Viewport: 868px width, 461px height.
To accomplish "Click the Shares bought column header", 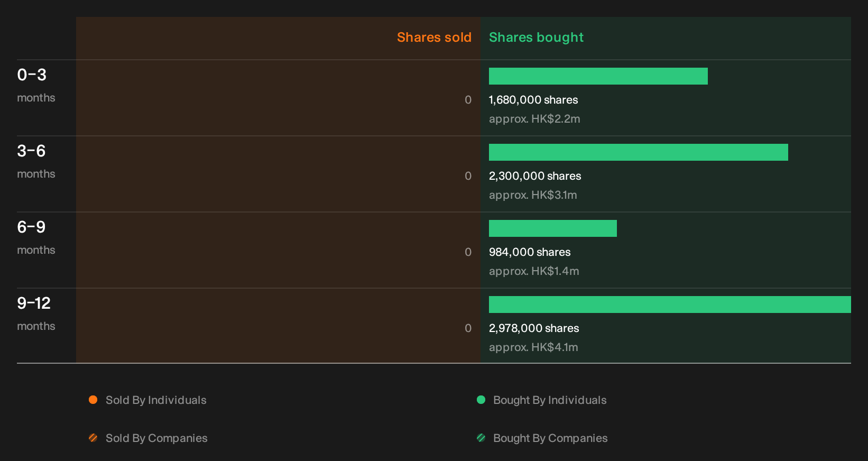I will click(x=536, y=38).
